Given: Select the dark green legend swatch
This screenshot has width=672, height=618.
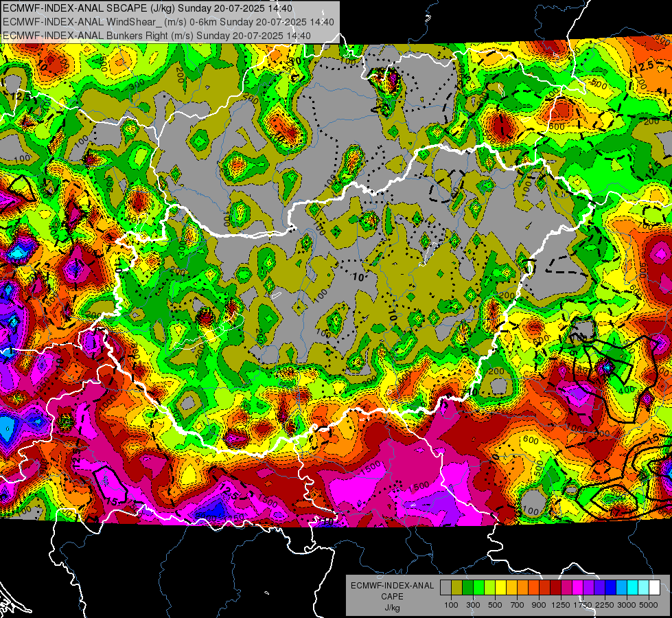Looking at the screenshot, I should [x=467, y=588].
